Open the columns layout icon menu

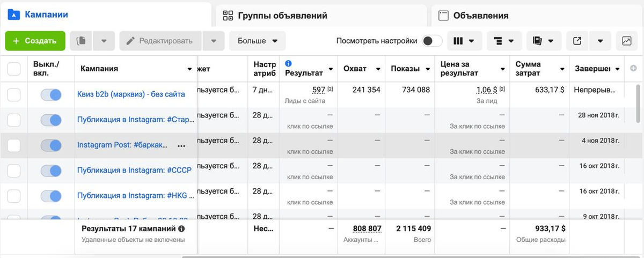[464, 41]
